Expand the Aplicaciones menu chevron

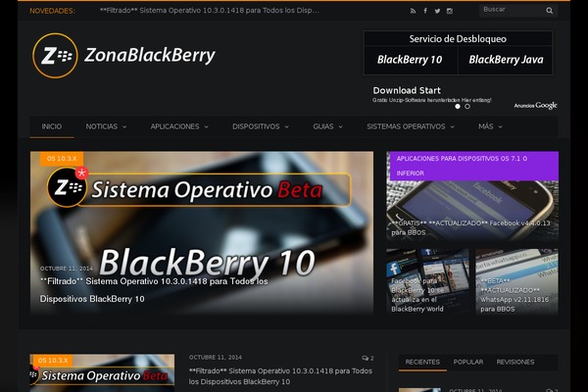(x=206, y=127)
